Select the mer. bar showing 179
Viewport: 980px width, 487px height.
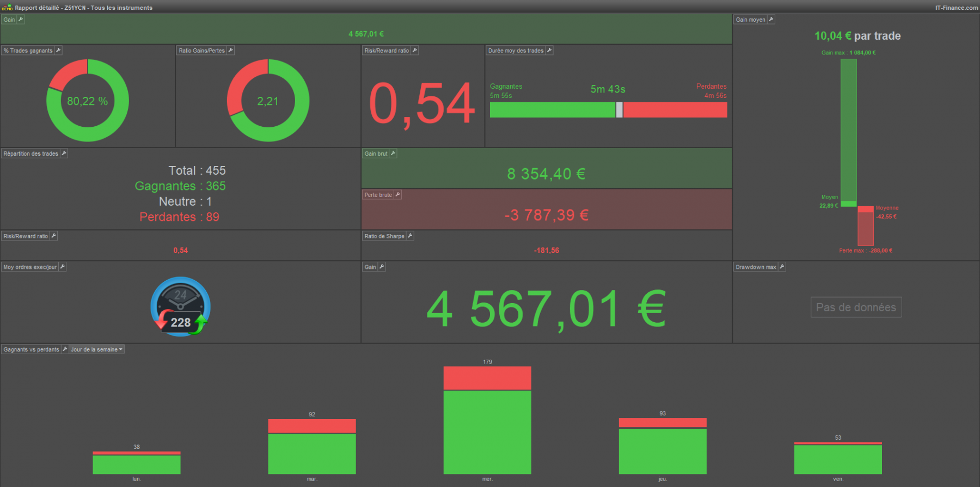click(487, 420)
